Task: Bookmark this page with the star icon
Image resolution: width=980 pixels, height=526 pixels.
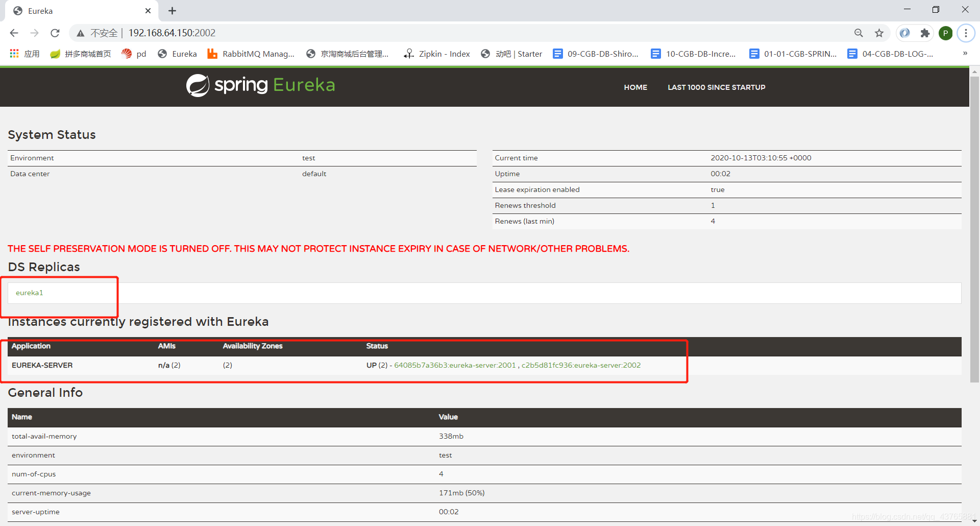Action: coord(879,33)
